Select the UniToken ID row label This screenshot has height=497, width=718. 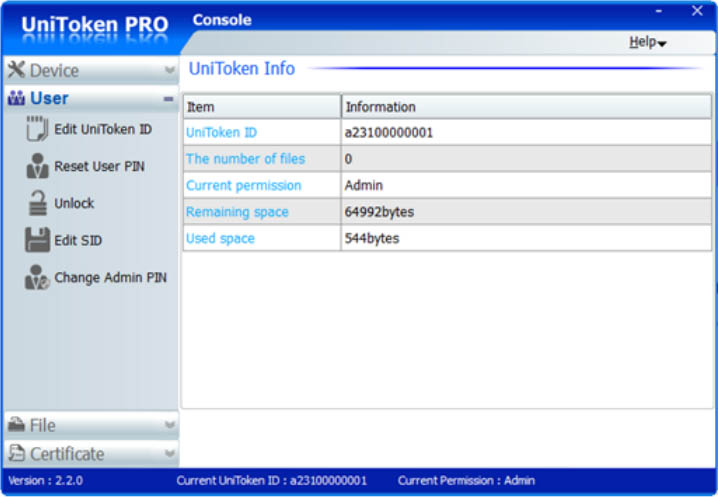click(x=222, y=132)
